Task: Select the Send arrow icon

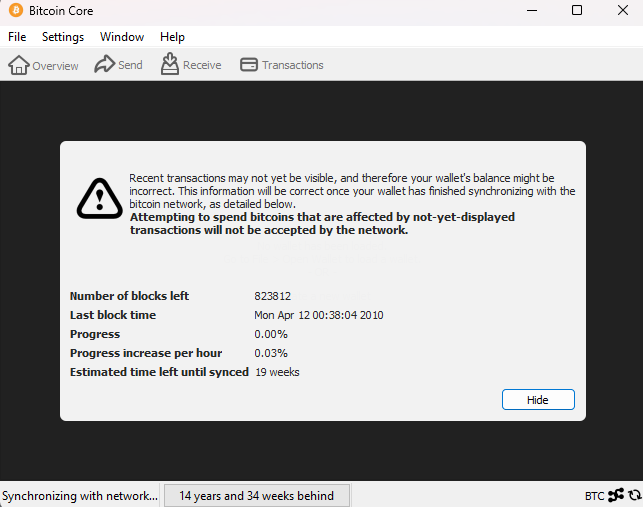Action: point(105,64)
